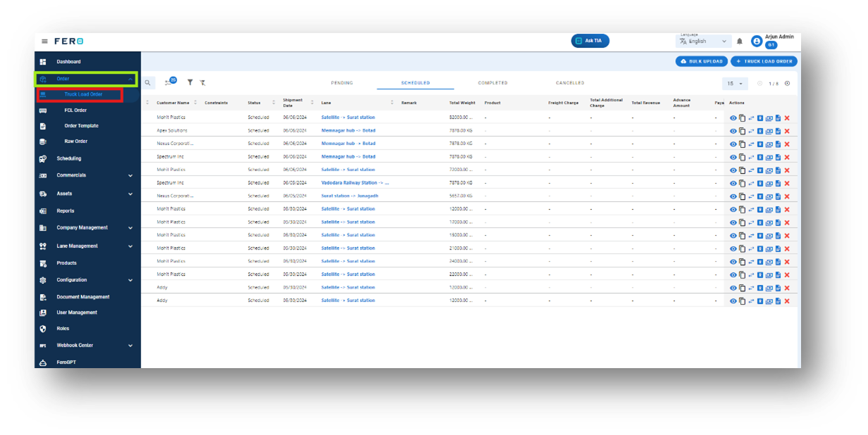The image size is (868, 435).
Task: Open Truck Load Order in sidebar
Action: point(83,94)
